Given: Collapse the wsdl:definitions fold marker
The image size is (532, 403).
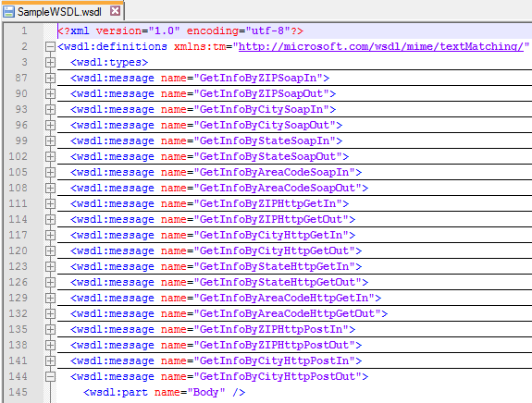Looking at the screenshot, I should (x=50, y=47).
